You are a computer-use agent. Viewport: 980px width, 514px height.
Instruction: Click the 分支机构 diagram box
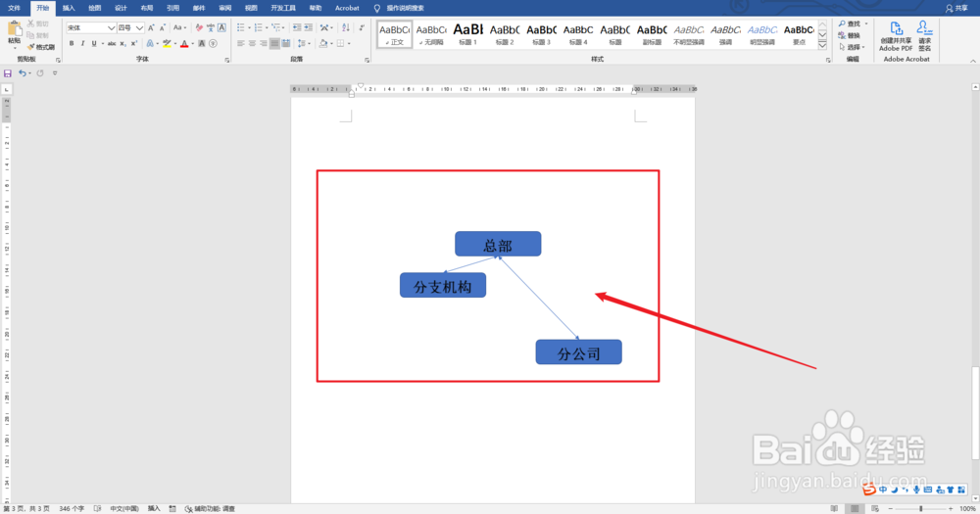point(443,286)
